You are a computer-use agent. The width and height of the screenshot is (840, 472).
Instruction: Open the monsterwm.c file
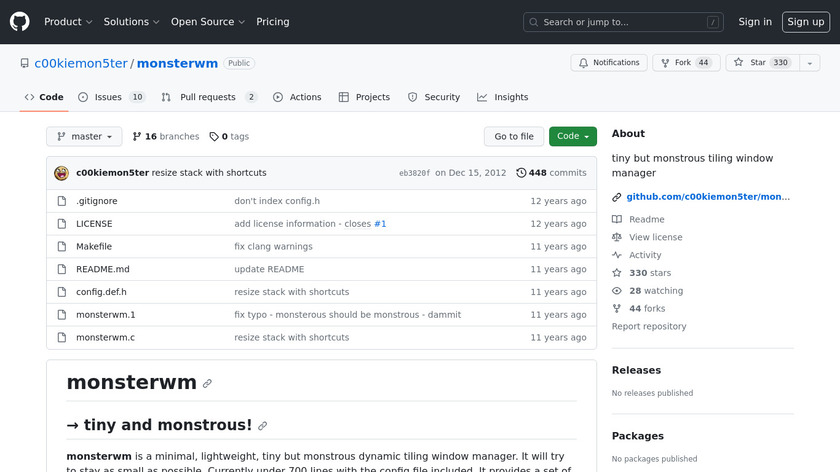point(105,338)
